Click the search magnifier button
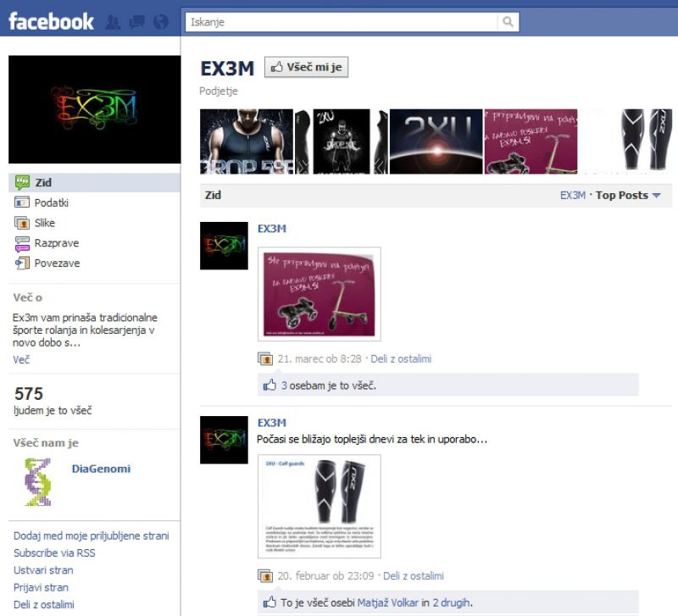 [508, 22]
